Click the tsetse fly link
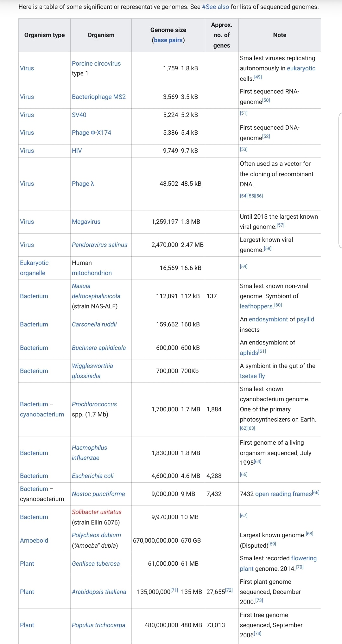Image resolution: width=342 pixels, height=644 pixels. click(252, 376)
